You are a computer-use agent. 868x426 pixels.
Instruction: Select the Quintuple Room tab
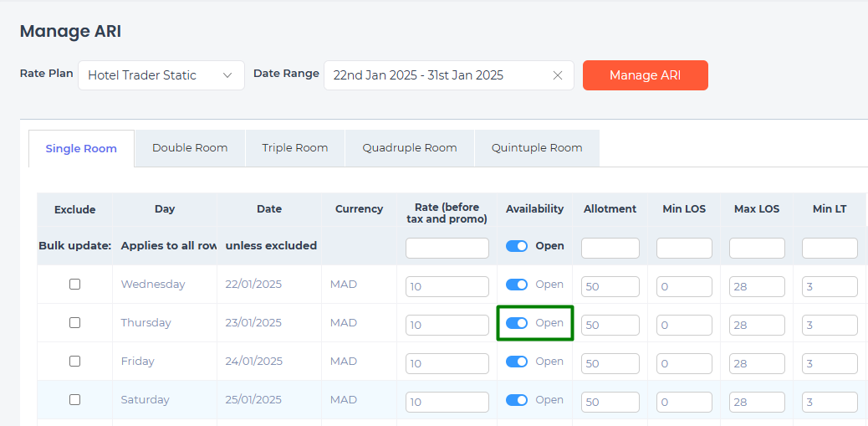[537, 148]
